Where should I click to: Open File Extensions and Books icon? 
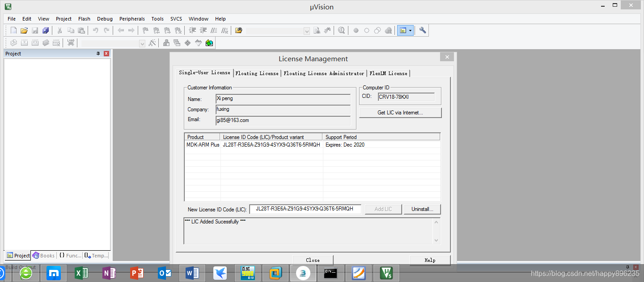166,43
